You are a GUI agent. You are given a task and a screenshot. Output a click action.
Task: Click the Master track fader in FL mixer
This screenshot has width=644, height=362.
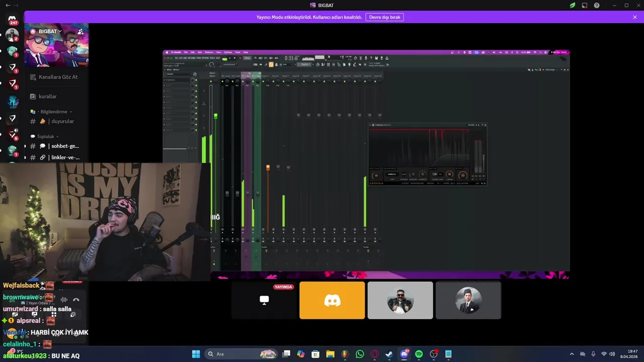click(x=215, y=116)
